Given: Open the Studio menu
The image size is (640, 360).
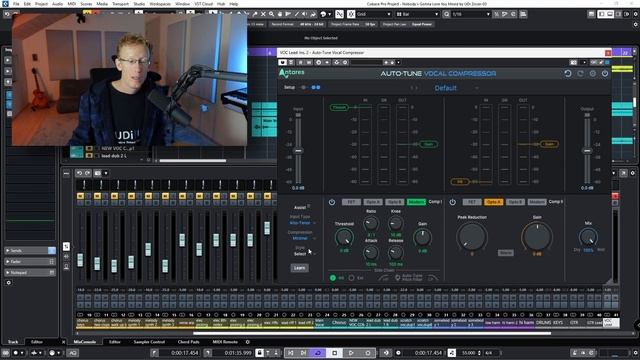Looking at the screenshot, I should coord(139,4).
